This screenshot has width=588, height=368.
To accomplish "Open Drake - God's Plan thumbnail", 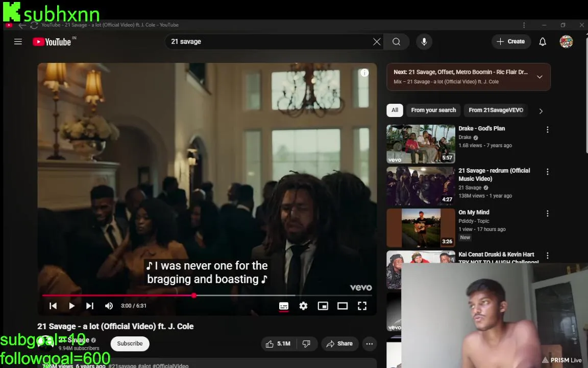I will click(x=421, y=144).
